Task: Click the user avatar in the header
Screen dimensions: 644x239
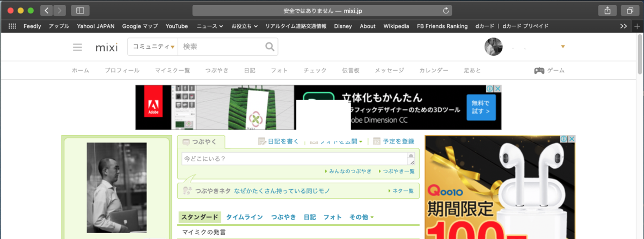Action: tap(494, 47)
